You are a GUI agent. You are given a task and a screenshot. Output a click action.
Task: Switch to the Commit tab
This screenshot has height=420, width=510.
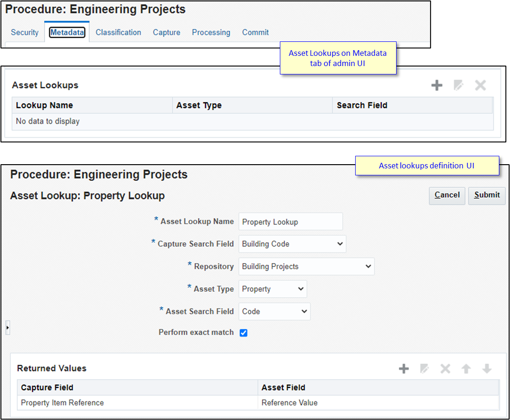pyautogui.click(x=255, y=32)
